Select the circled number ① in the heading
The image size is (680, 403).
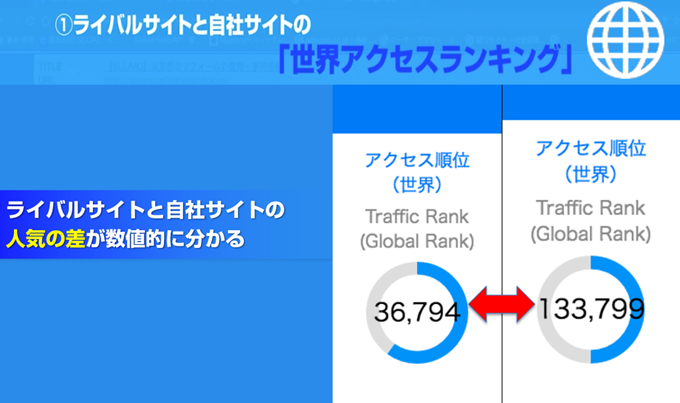click(63, 26)
